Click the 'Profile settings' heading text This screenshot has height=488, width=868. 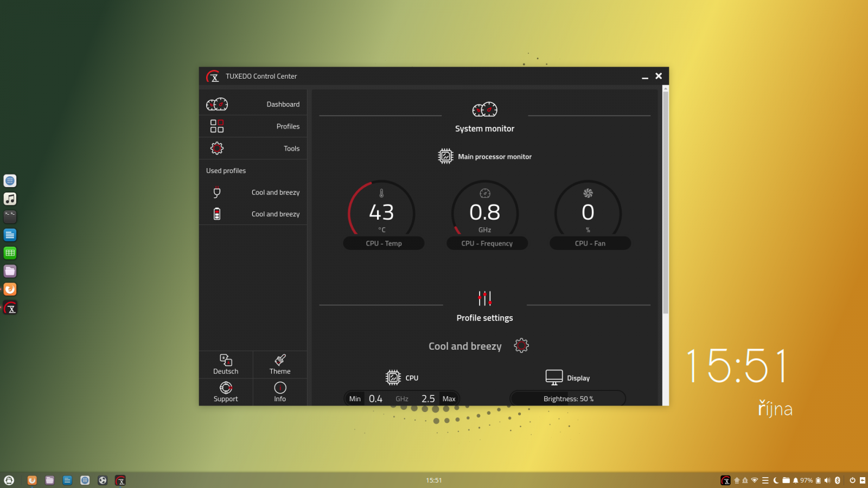tap(485, 318)
